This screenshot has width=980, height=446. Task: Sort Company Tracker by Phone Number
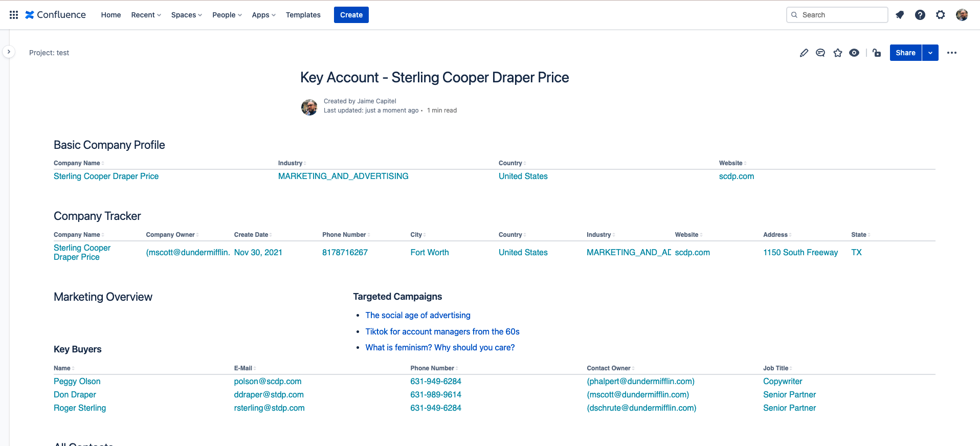[346, 235]
